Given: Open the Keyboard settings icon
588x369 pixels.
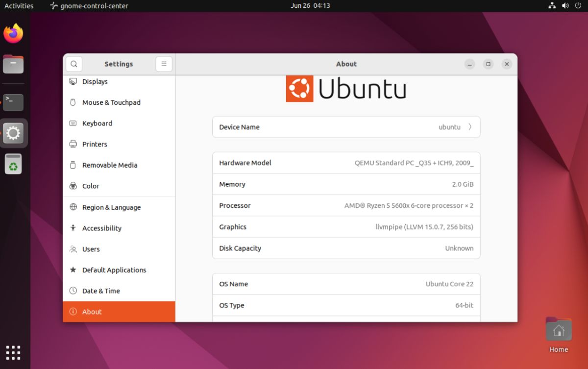Looking at the screenshot, I should tap(73, 123).
